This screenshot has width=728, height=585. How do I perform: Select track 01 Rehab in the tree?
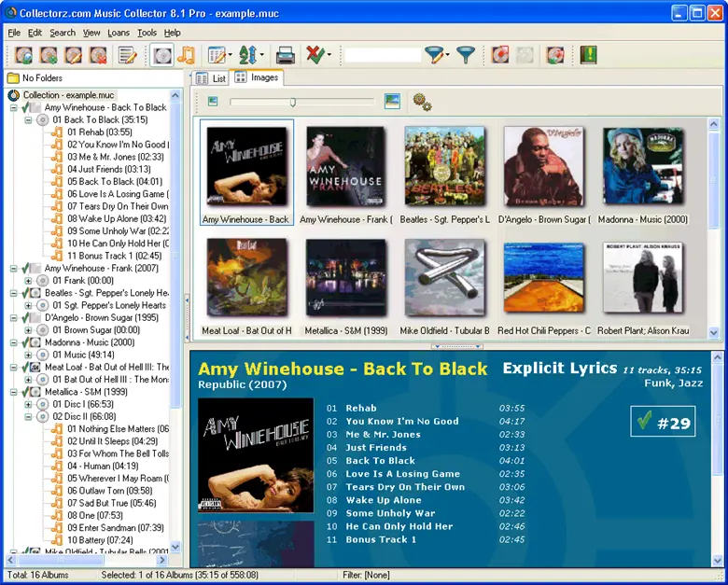point(98,132)
